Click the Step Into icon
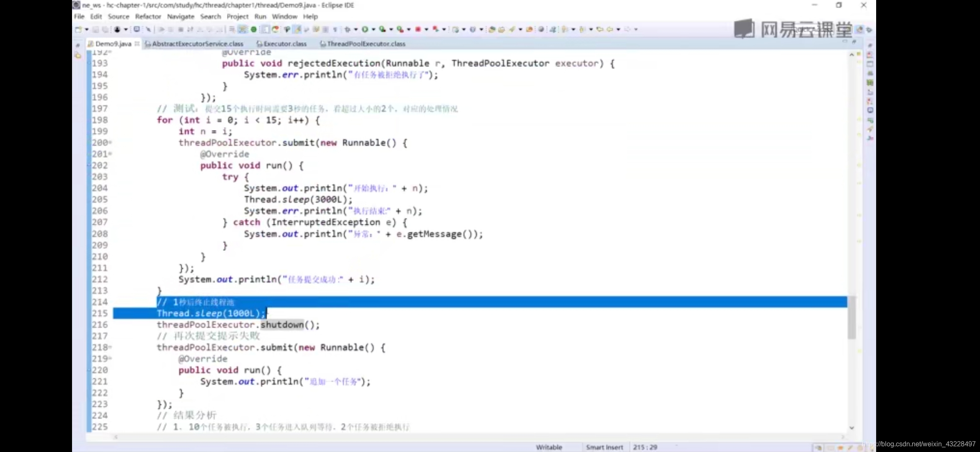Image resolution: width=980 pixels, height=452 pixels. click(x=200, y=29)
